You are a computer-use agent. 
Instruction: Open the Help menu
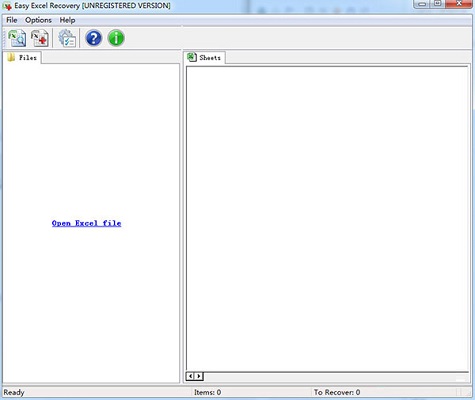pyautogui.click(x=67, y=20)
